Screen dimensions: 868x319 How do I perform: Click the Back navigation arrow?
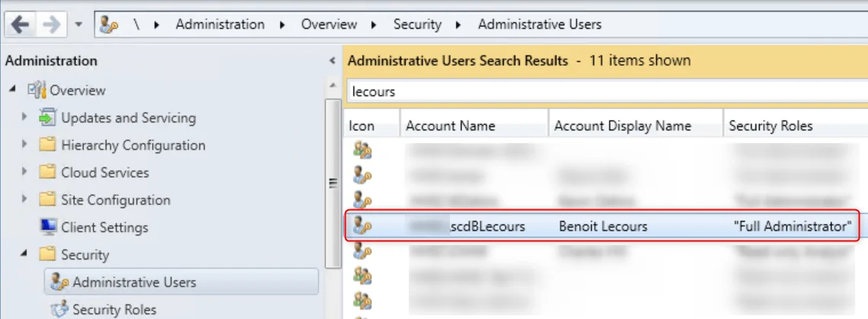[21, 25]
